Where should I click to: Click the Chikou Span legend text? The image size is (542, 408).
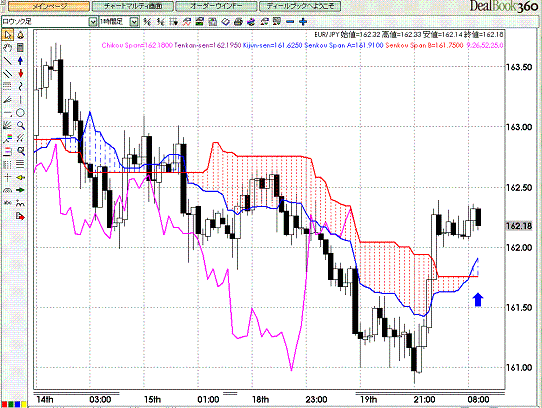[x=137, y=45]
